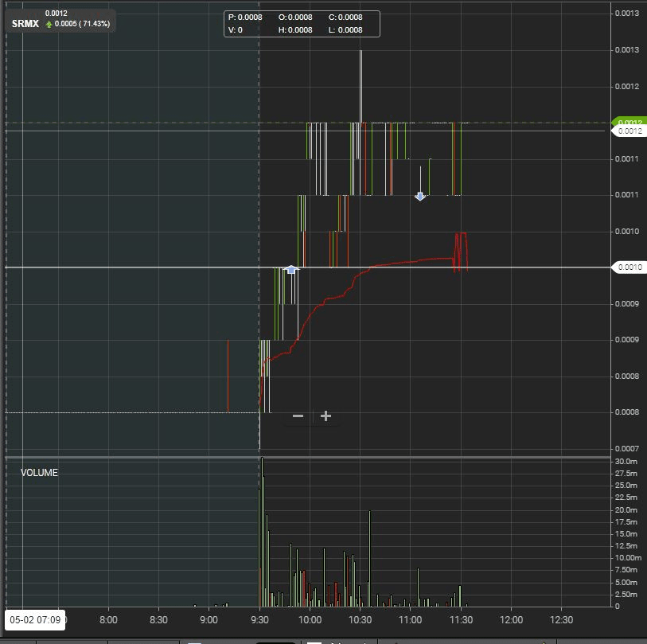Viewport: 647px width, 644px height.
Task: Click the 9:00 time axis label
Action: click(x=209, y=620)
